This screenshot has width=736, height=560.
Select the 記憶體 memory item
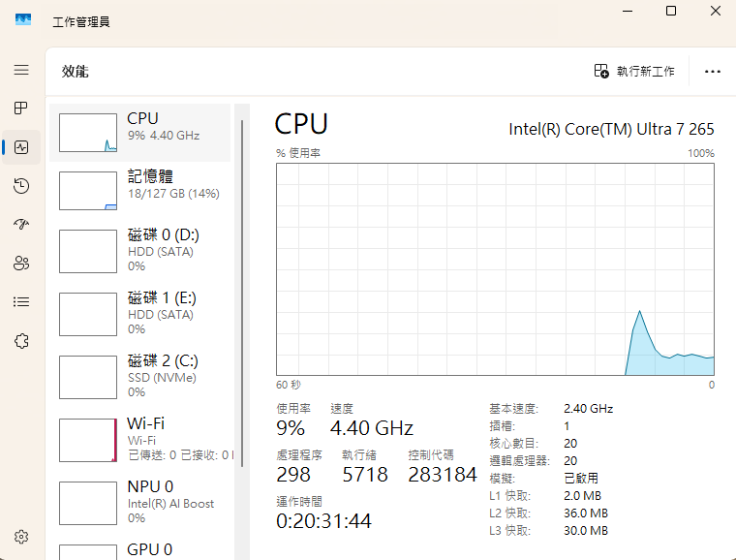coord(139,190)
